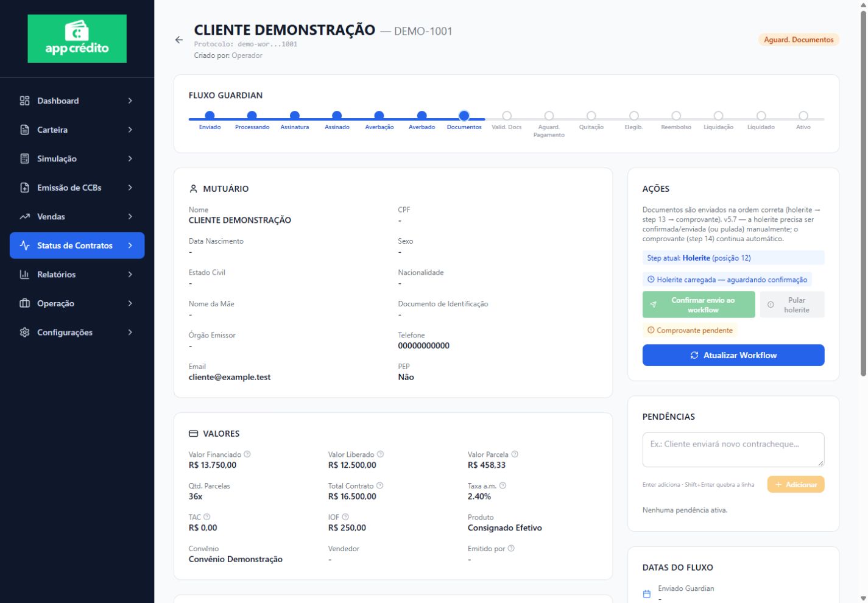868x603 pixels.
Task: Click the Enviado step marker in the flow
Action: (210, 115)
